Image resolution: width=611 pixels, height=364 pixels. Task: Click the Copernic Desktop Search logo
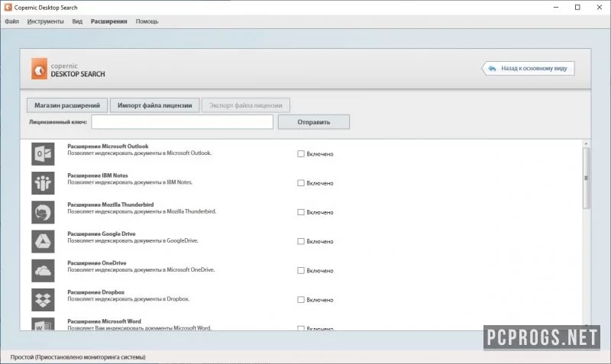pyautogui.click(x=68, y=69)
